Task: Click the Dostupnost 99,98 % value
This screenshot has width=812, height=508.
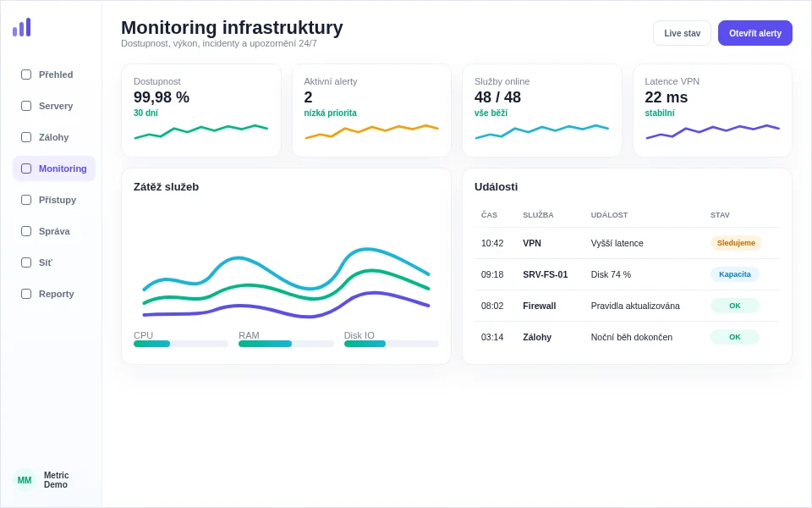Action: point(162,97)
